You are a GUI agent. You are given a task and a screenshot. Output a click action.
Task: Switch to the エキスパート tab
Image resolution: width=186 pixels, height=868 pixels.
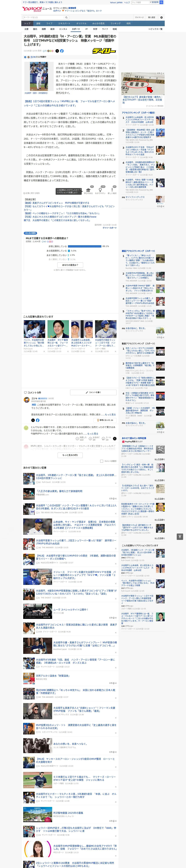coord(64,23)
